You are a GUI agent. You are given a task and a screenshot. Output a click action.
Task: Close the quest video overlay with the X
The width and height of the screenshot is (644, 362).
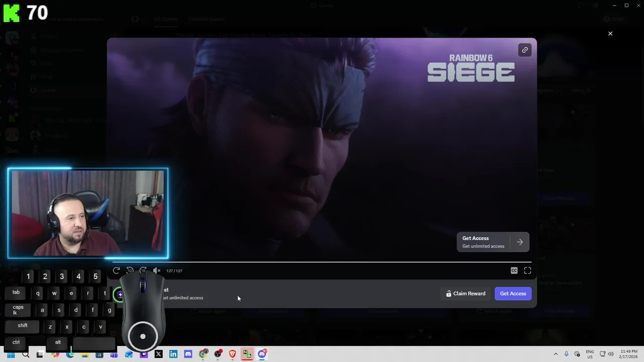pyautogui.click(x=610, y=34)
